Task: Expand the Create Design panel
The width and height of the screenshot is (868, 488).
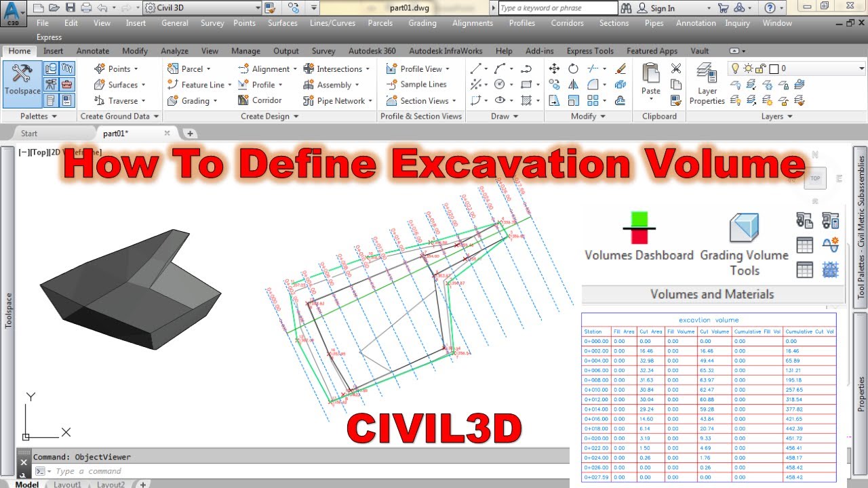Action: click(270, 116)
